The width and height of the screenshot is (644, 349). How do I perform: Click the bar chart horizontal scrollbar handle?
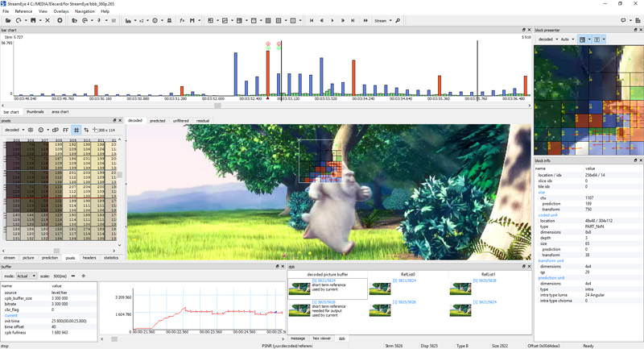click(x=217, y=106)
